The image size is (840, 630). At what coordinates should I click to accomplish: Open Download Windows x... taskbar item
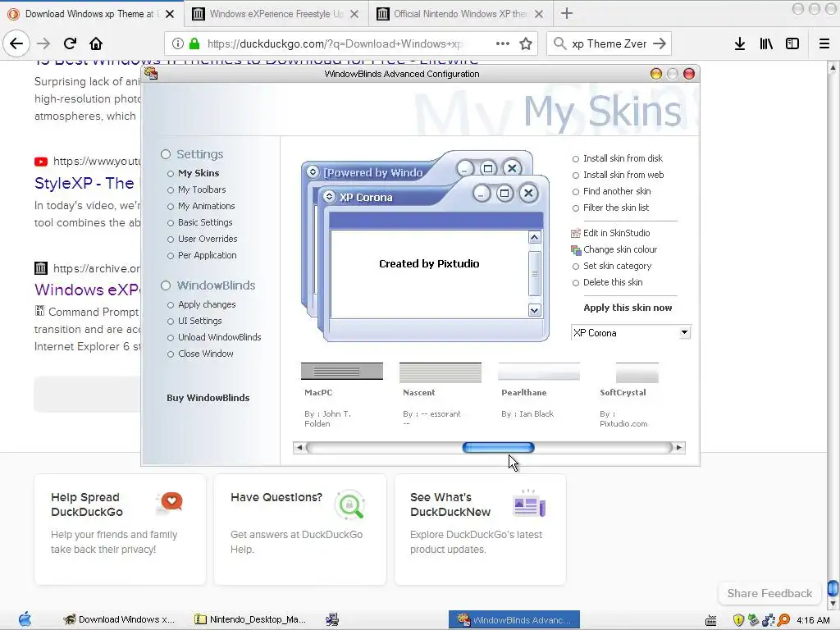119,620
